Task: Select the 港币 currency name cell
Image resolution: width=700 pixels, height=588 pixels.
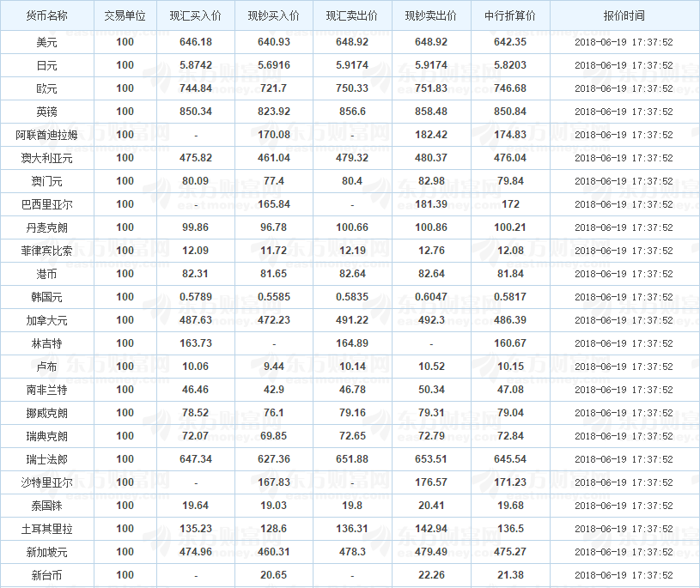Action: click(47, 275)
